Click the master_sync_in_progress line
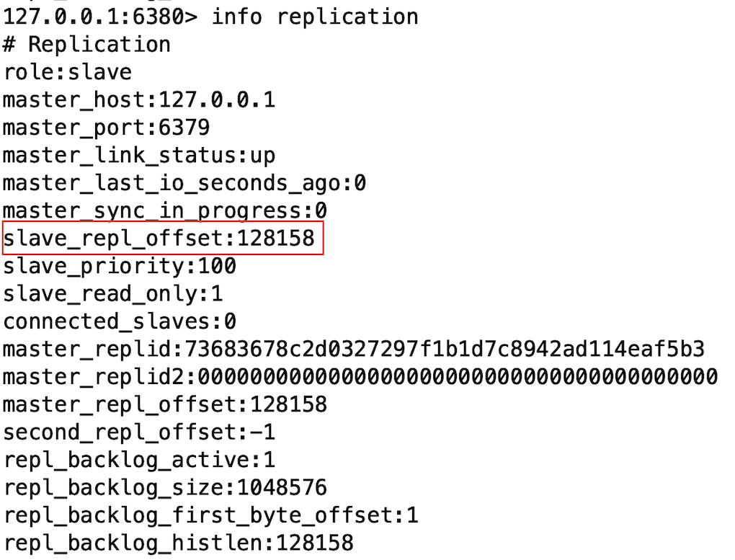Screen dimensions: 735x560 click(165, 211)
